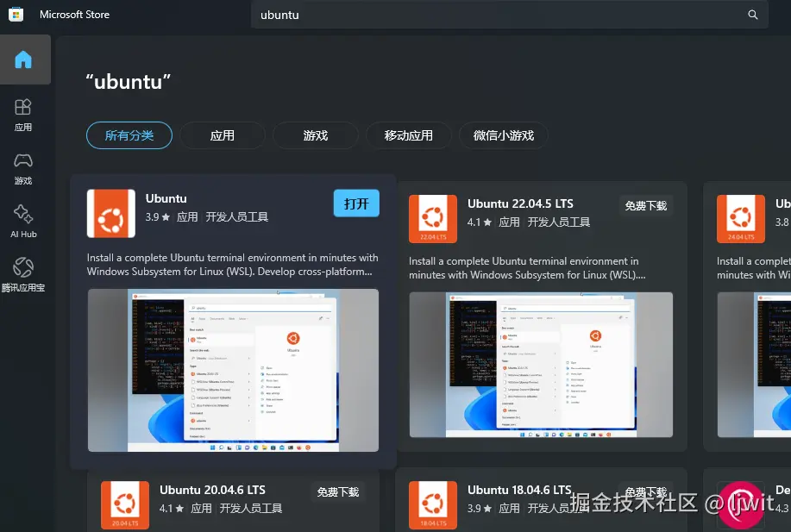Select the 游戏 filter tab

316,135
